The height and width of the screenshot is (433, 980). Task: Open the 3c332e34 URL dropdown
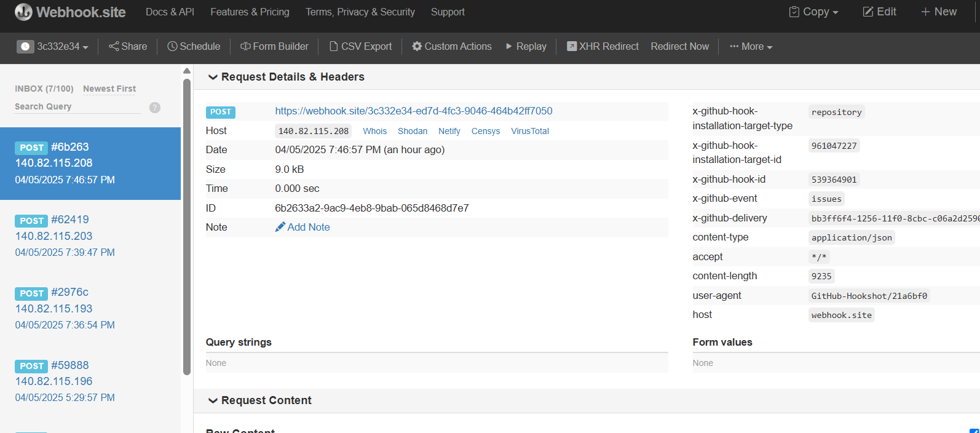(x=53, y=47)
